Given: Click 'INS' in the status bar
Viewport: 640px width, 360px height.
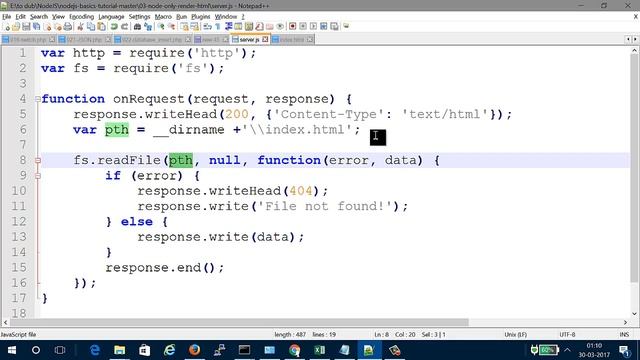Looking at the screenshot, I should (x=624, y=334).
